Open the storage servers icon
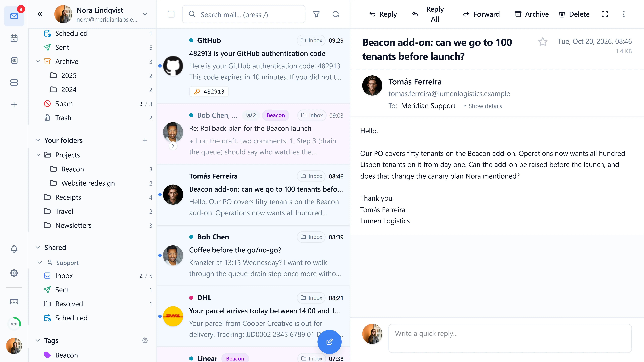This screenshot has height=362, width=644. click(14, 82)
